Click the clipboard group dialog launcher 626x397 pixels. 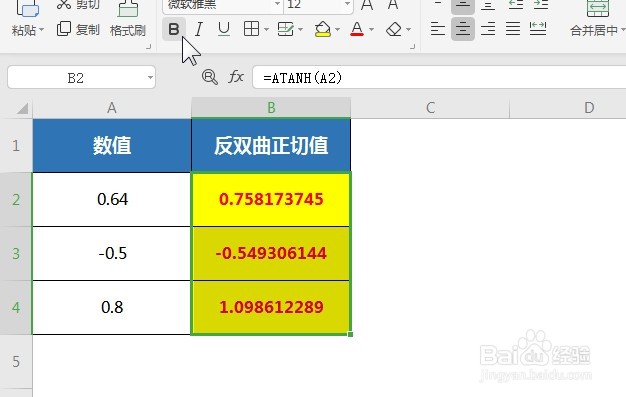(149, 47)
